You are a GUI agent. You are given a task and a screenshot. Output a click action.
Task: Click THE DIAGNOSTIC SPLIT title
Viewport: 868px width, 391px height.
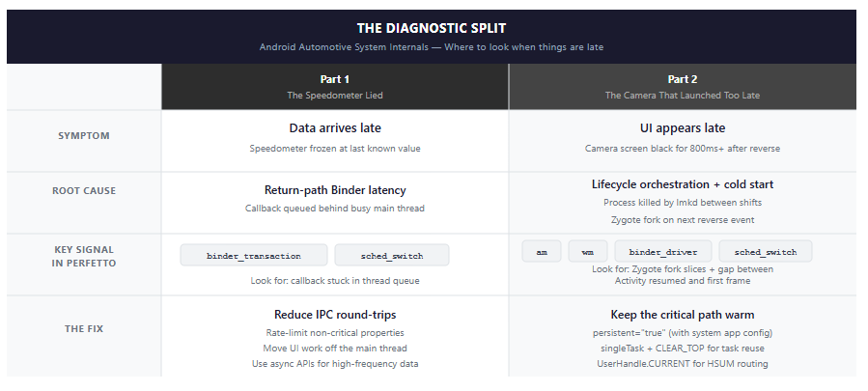click(432, 28)
